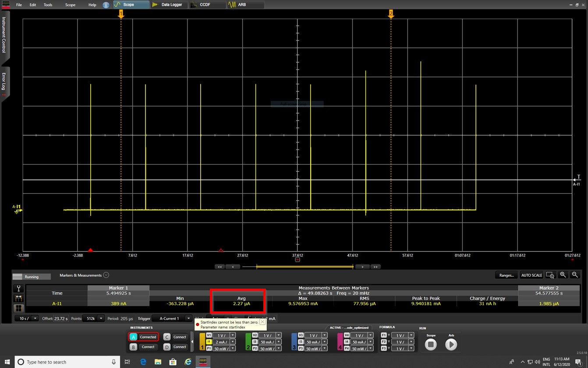Click the marker 1 flag above the graph
This screenshot has height=368, width=588.
[121, 14]
